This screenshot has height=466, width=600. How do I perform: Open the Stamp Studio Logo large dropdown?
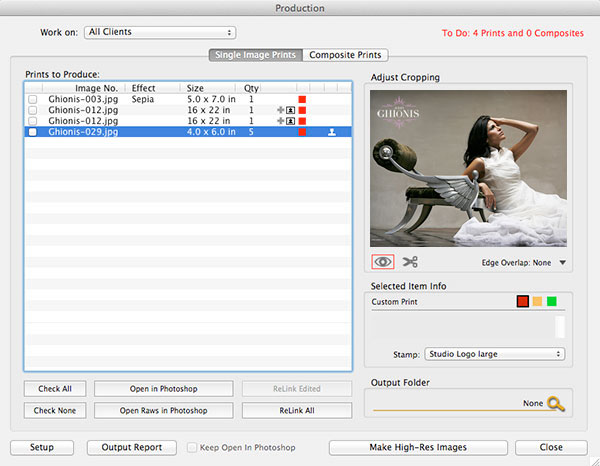(x=494, y=354)
